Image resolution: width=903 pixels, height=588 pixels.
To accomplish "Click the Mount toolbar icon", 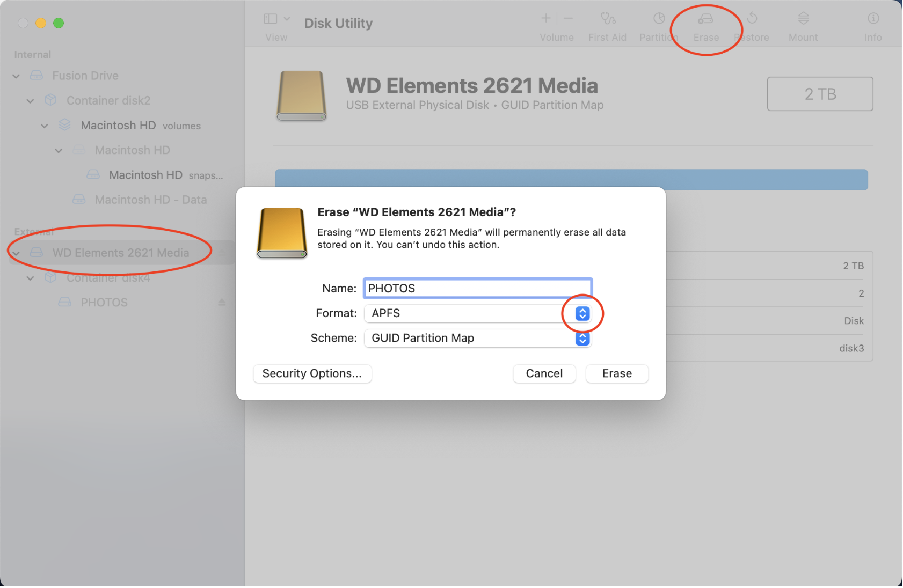I will coord(803,19).
